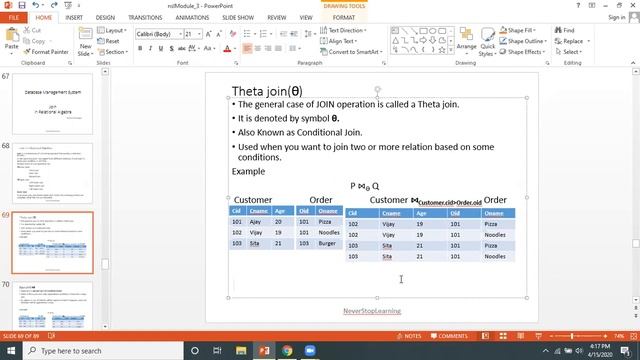Start Slide Show from status bar icon
The height and width of the screenshot is (360, 640).
click(x=538, y=336)
